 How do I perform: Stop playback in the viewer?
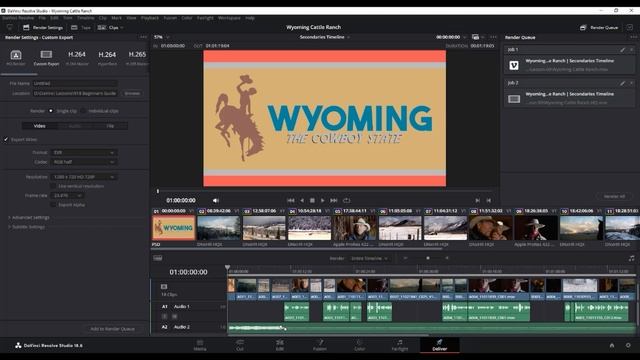pos(312,200)
